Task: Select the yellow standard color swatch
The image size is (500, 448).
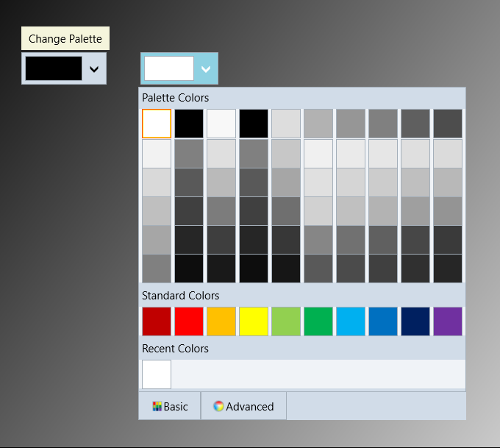Action: (254, 321)
